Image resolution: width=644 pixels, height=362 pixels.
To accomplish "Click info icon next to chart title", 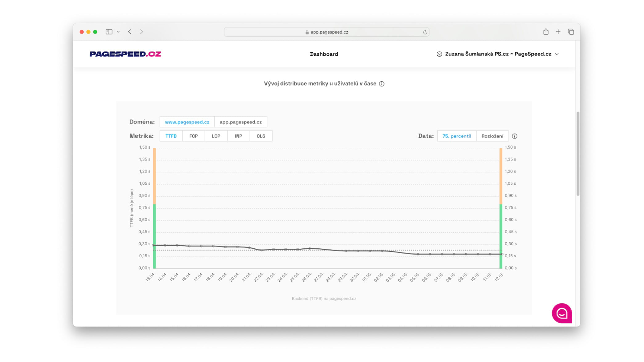I will click(382, 84).
